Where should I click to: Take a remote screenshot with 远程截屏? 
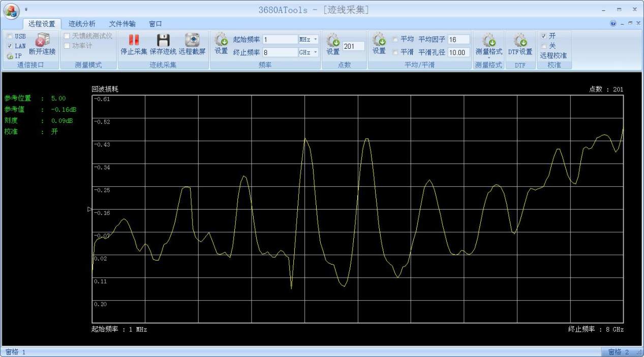pyautogui.click(x=192, y=40)
